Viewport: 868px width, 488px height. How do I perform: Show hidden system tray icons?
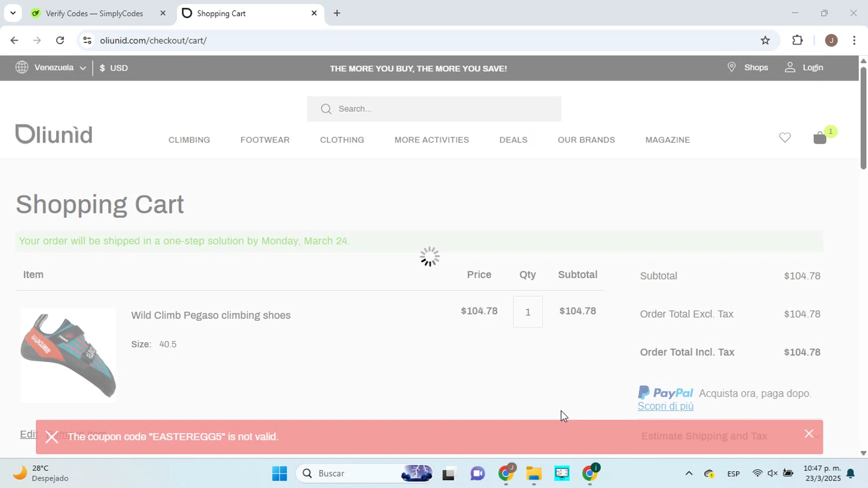tap(689, 474)
